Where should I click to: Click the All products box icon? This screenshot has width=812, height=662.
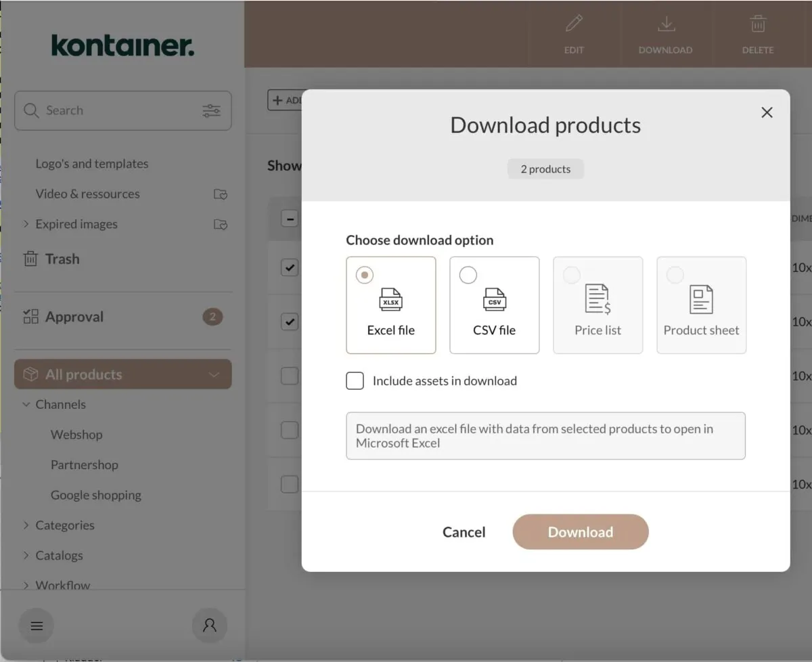click(x=30, y=374)
